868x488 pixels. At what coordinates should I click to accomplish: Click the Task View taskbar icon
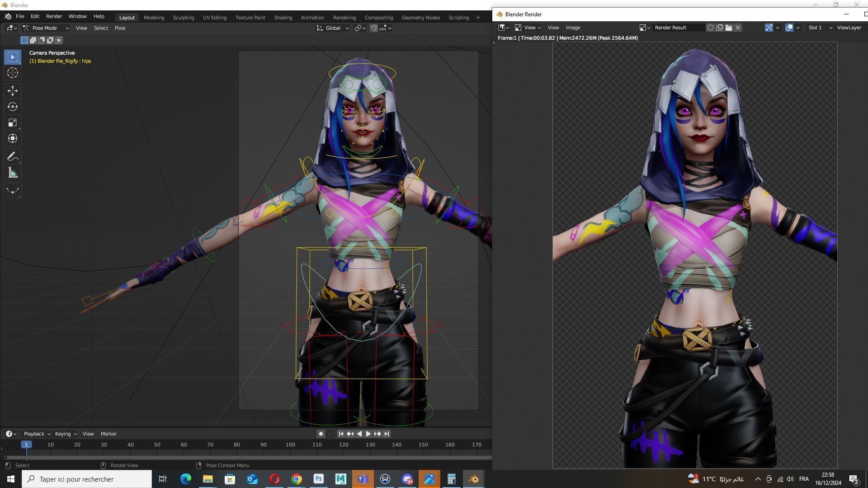point(163,479)
